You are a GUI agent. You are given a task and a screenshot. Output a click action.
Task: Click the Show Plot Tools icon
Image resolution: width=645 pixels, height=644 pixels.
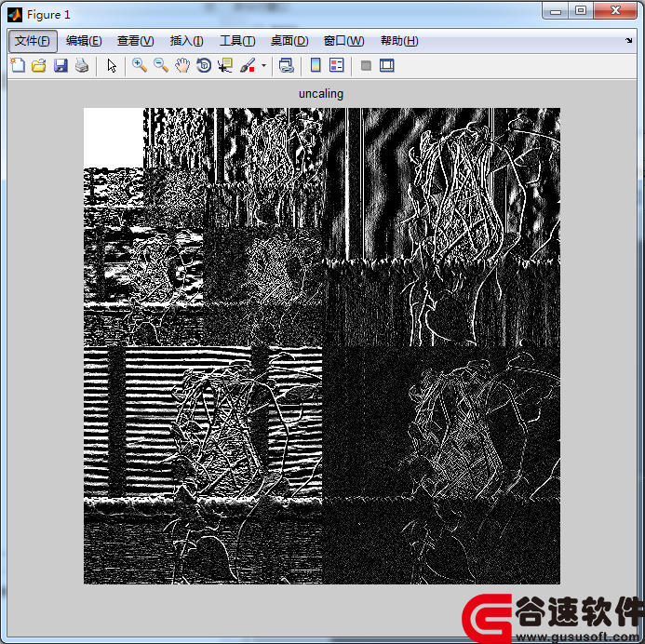(x=386, y=65)
